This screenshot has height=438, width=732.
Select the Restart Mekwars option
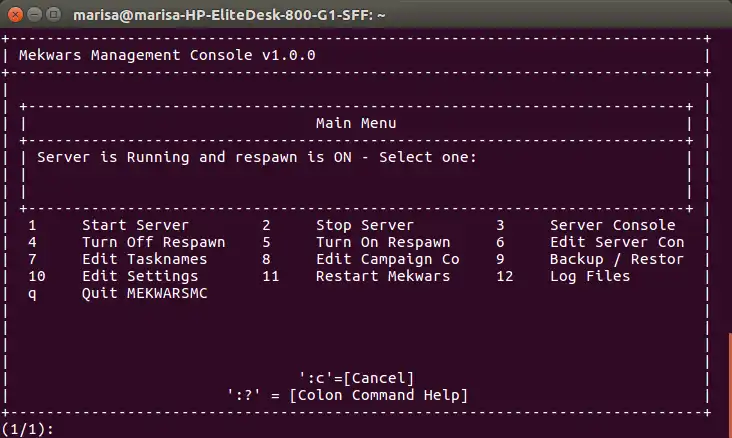(x=383, y=276)
